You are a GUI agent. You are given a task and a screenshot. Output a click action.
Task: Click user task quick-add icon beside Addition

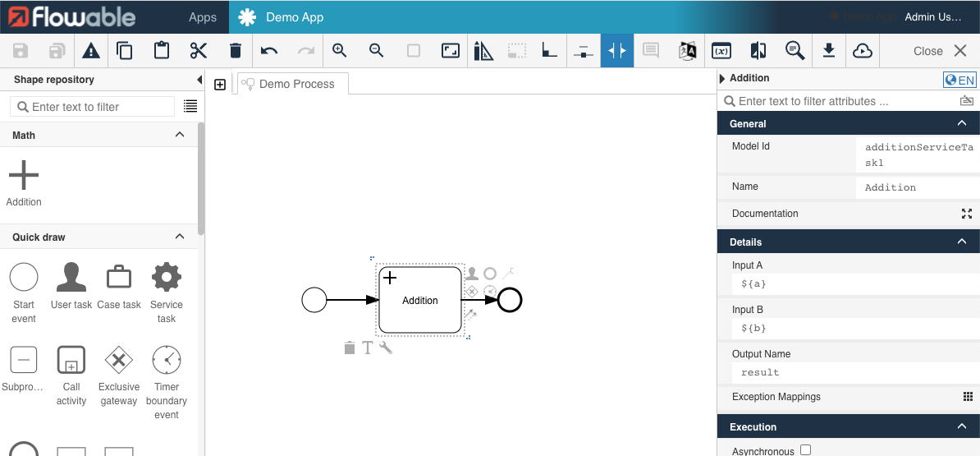[x=473, y=274]
